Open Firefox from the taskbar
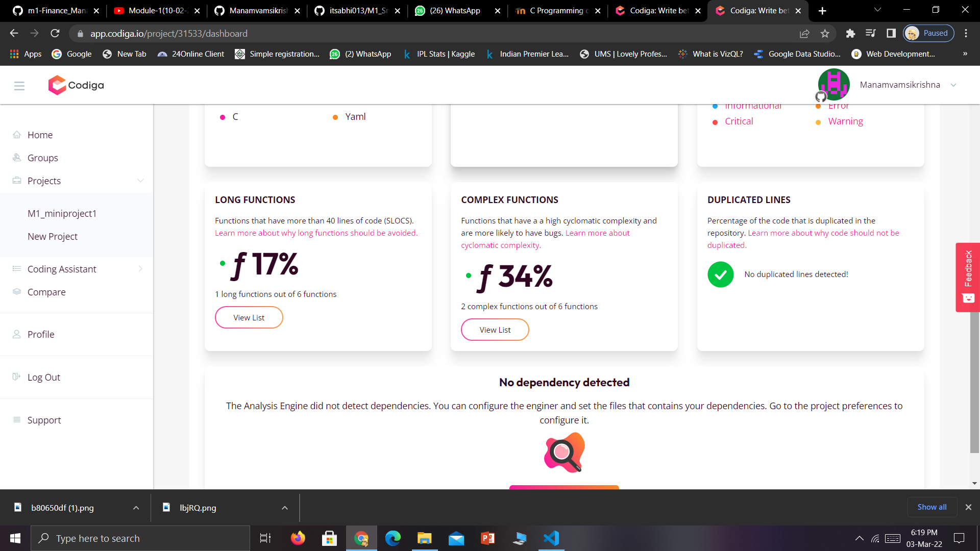The width and height of the screenshot is (980, 551). tap(298, 538)
